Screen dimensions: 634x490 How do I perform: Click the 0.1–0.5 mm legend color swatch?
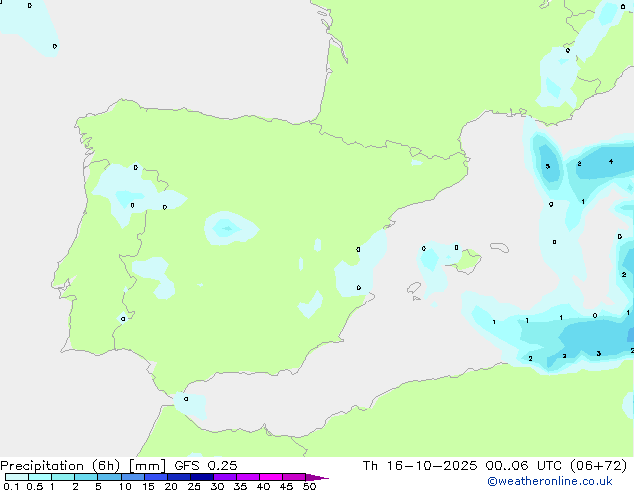(x=17, y=477)
